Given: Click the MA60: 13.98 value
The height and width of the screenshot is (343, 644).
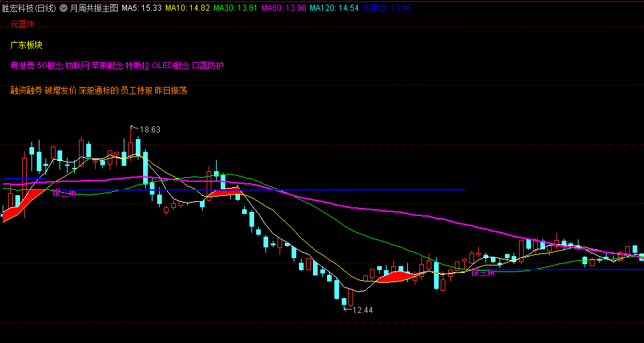Looking at the screenshot, I should click(x=284, y=8).
